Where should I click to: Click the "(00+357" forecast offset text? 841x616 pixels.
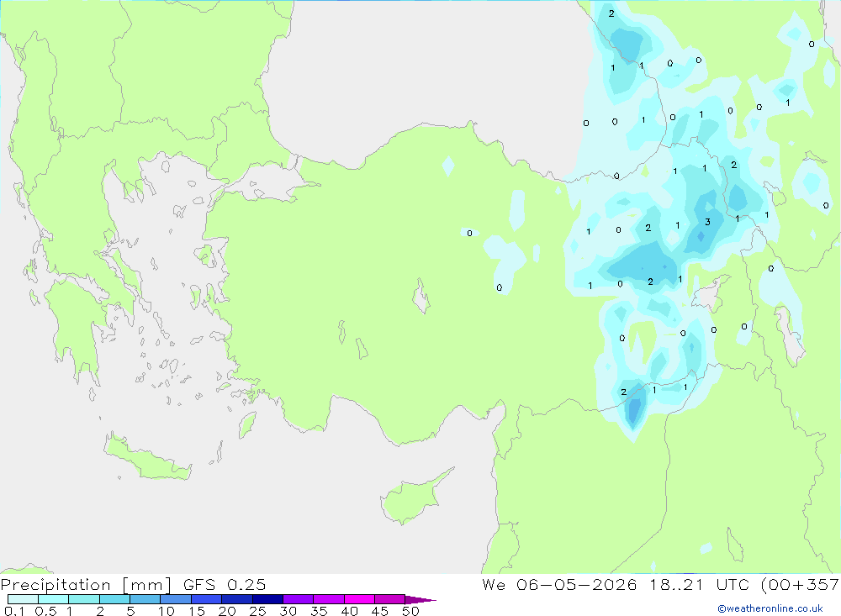tap(800, 584)
